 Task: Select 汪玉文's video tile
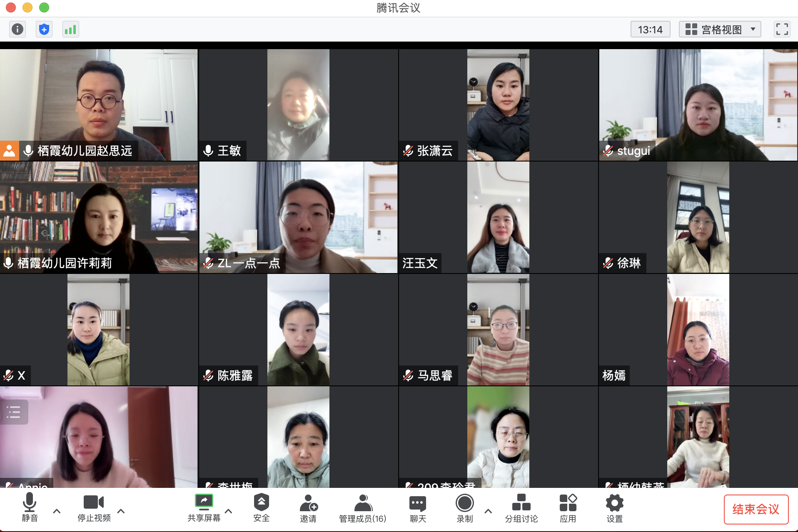[498, 217]
